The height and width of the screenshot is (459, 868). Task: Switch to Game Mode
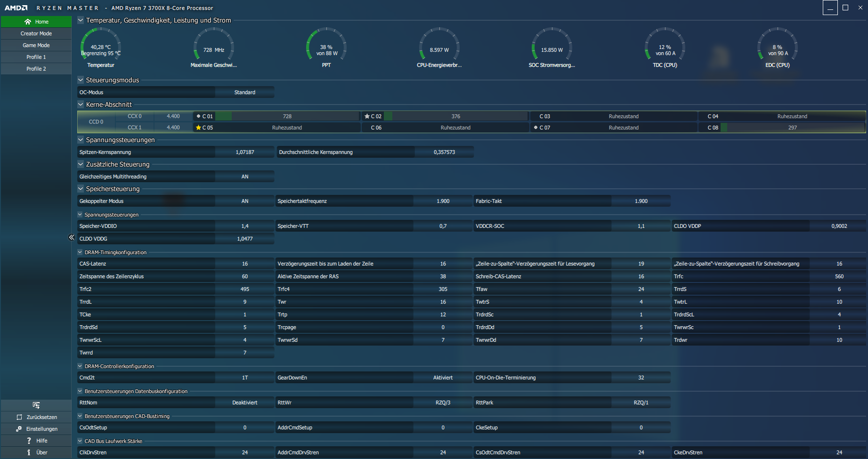pos(36,45)
